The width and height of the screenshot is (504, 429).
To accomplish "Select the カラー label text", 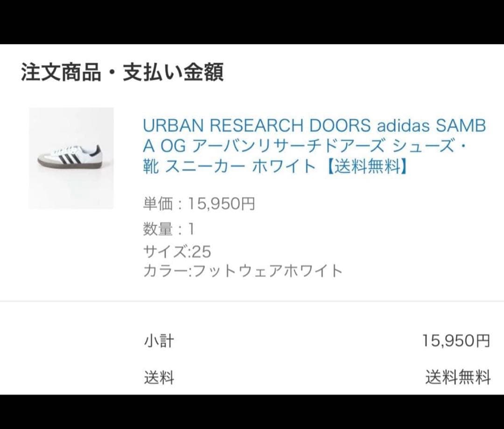I will click(163, 270).
